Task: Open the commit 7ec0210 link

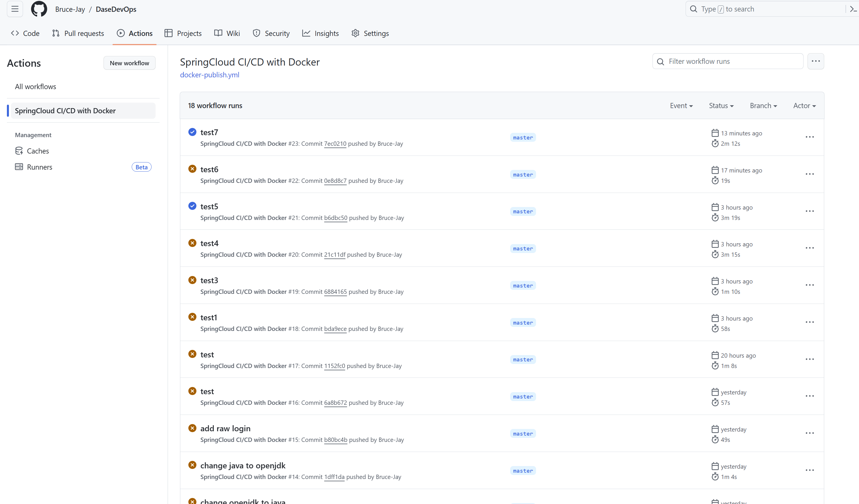Action: tap(335, 144)
